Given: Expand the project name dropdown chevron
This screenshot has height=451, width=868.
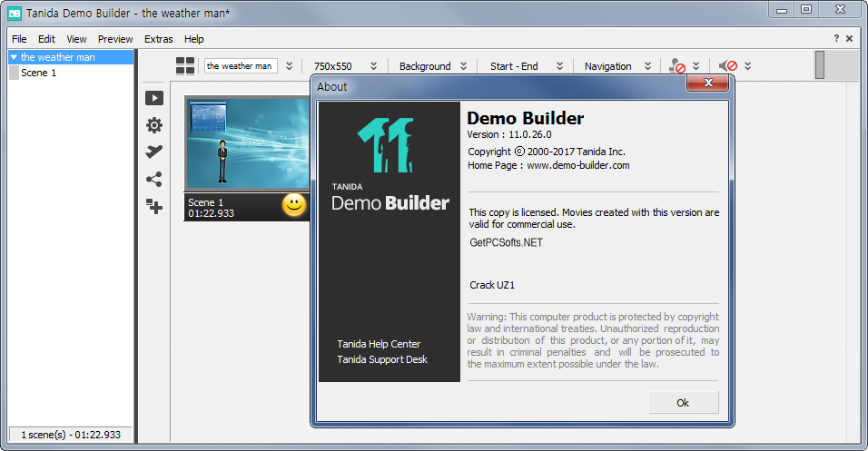Looking at the screenshot, I should (289, 66).
